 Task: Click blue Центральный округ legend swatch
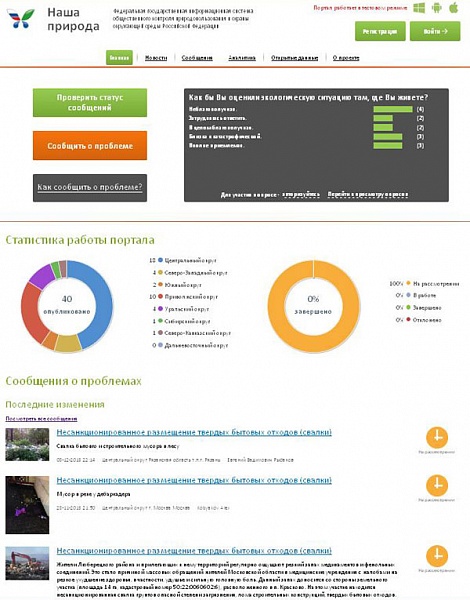[x=160, y=260]
